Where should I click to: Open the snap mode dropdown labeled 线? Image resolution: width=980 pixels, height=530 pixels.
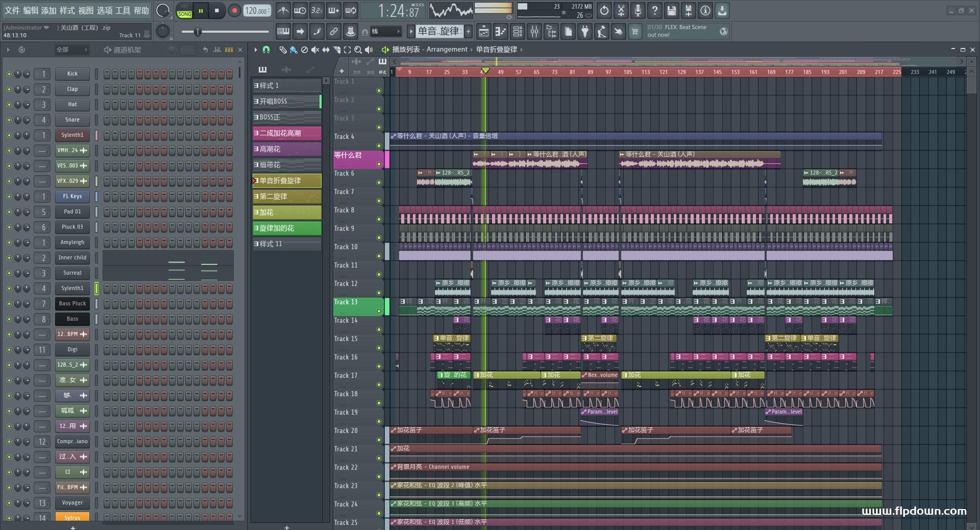click(x=385, y=32)
